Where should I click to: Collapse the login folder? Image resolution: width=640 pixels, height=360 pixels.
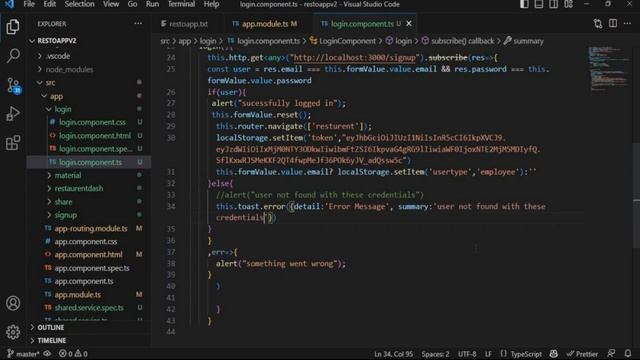tap(62, 109)
